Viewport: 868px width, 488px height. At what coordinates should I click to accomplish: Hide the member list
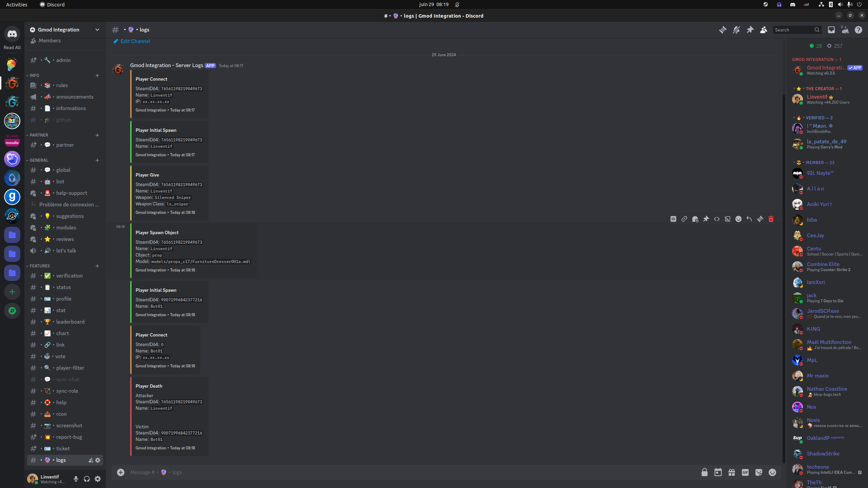click(x=764, y=30)
